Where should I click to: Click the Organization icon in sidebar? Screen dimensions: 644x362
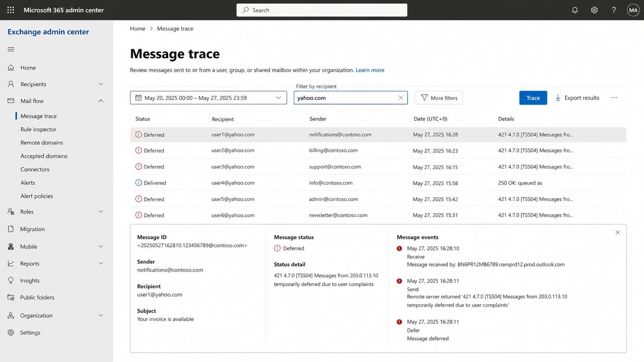11,315
